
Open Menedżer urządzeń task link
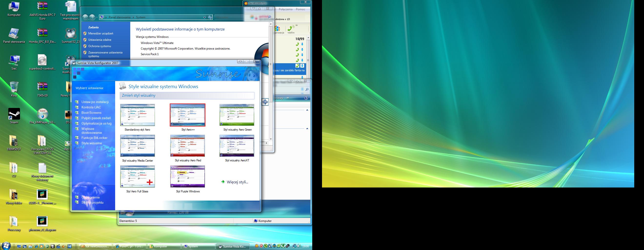(101, 33)
